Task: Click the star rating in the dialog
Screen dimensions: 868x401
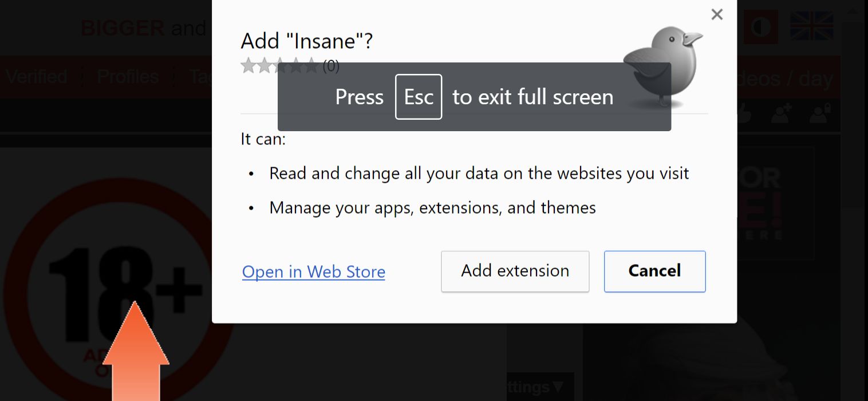Action: coord(279,66)
